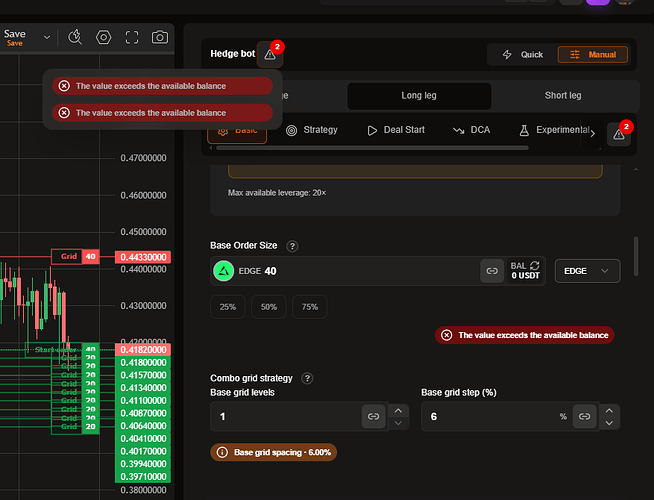Open the Save layout dropdown arrow

click(47, 37)
